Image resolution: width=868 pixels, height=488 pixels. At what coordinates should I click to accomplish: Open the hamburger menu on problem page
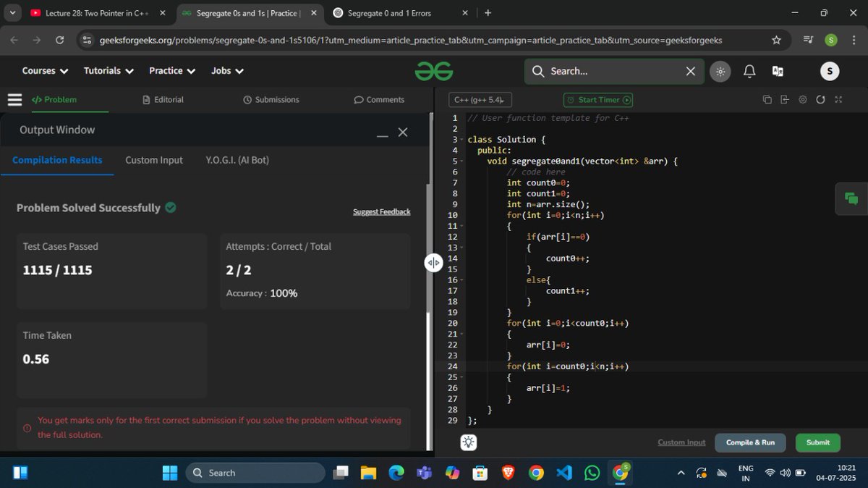(14, 100)
